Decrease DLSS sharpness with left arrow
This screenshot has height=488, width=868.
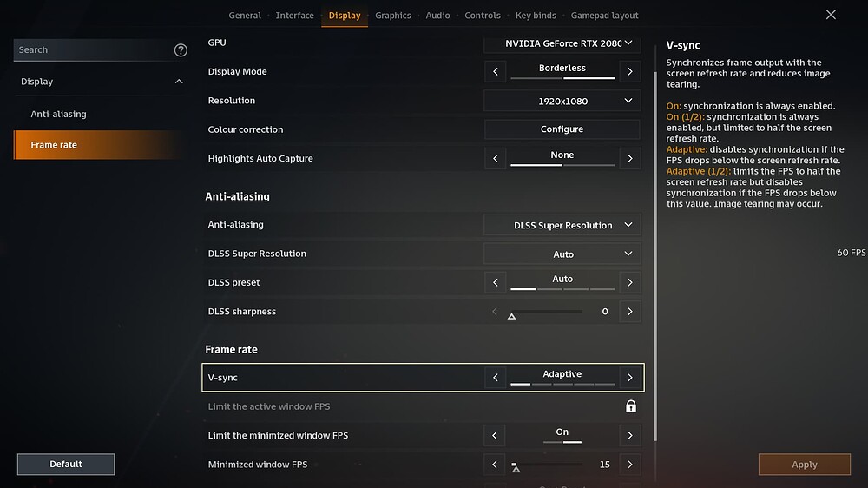[x=495, y=312]
